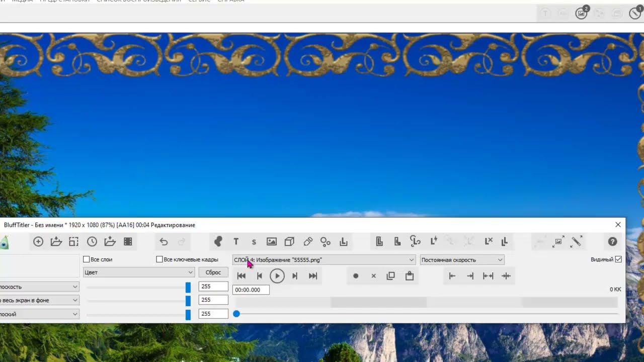Screen dimensions: 644x362
Task: Click the 00:00.000 time field
Action: point(251,290)
